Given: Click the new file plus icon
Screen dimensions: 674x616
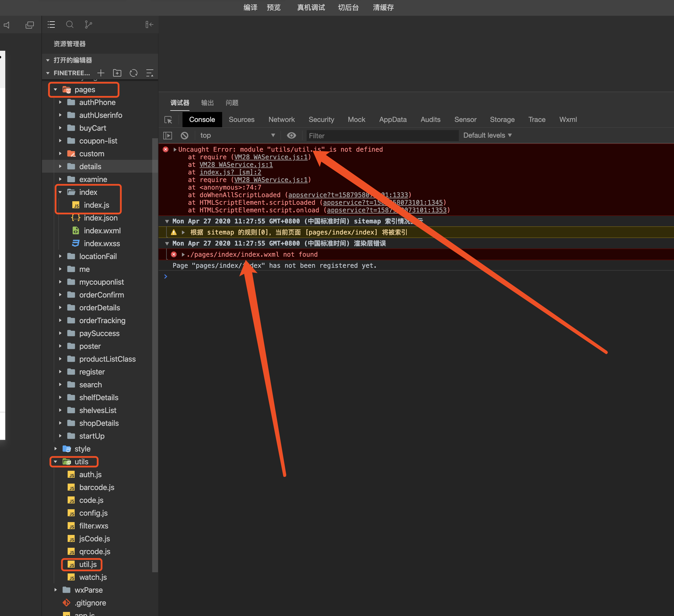Looking at the screenshot, I should 101,73.
